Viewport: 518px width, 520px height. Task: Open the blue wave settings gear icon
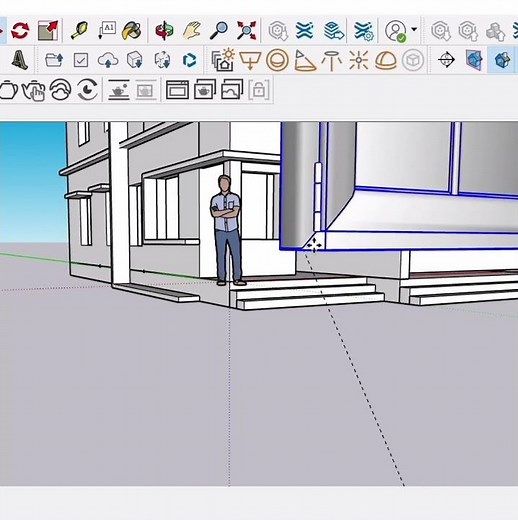pyautogui.click(x=363, y=31)
